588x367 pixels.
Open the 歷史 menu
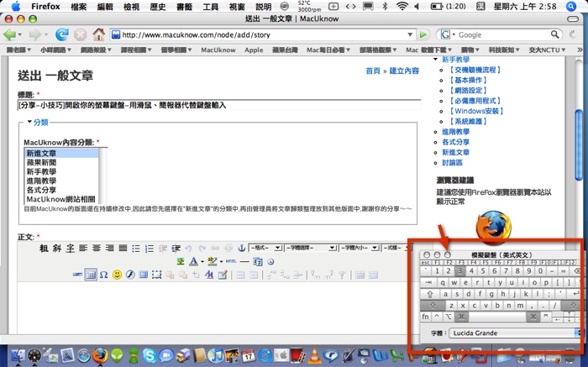[x=158, y=7]
